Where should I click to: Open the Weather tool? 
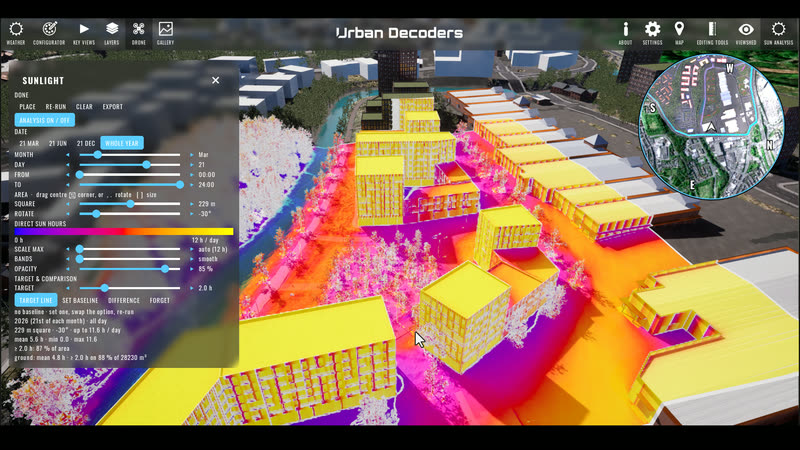click(16, 33)
